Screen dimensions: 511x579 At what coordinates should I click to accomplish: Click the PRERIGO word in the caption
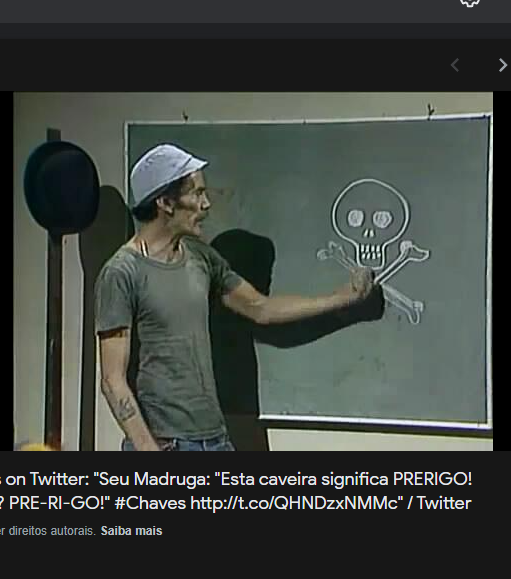point(432,479)
